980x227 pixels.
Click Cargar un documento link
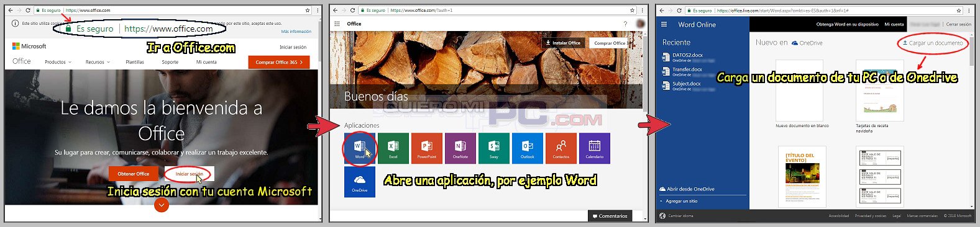tap(932, 43)
